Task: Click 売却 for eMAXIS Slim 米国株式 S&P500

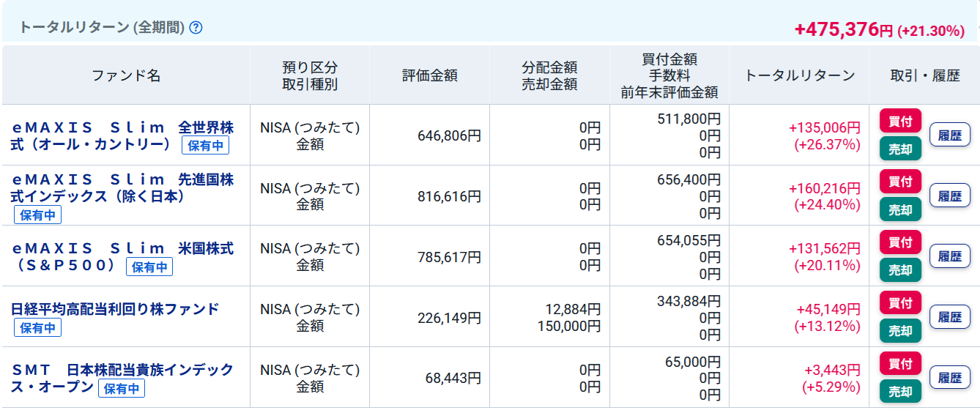Action: (x=900, y=270)
